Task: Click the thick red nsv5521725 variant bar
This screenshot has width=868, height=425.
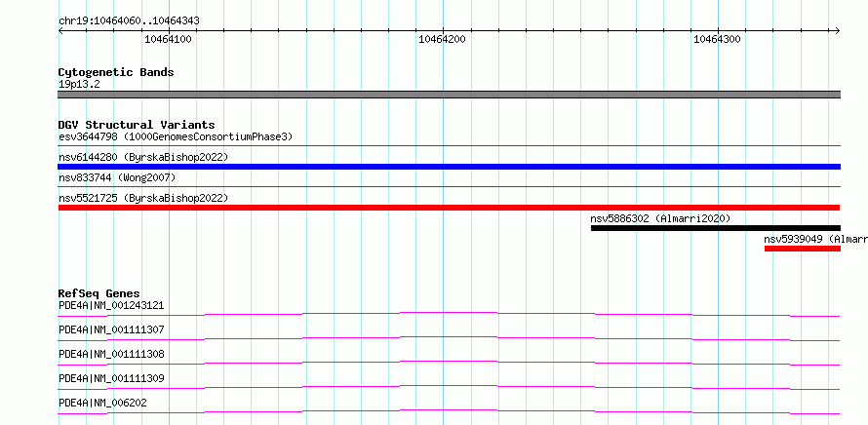Action: 449,208
